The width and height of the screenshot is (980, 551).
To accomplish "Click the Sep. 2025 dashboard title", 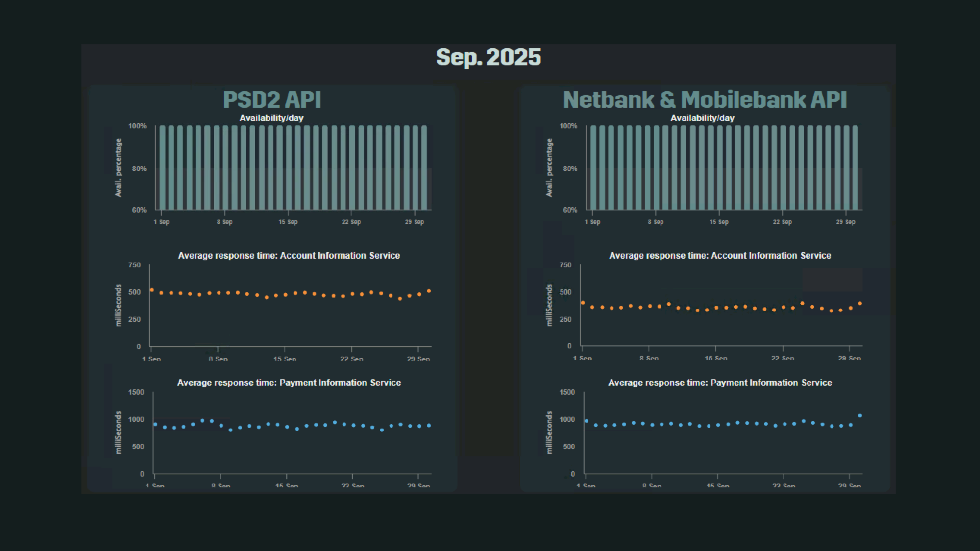I will click(x=489, y=57).
